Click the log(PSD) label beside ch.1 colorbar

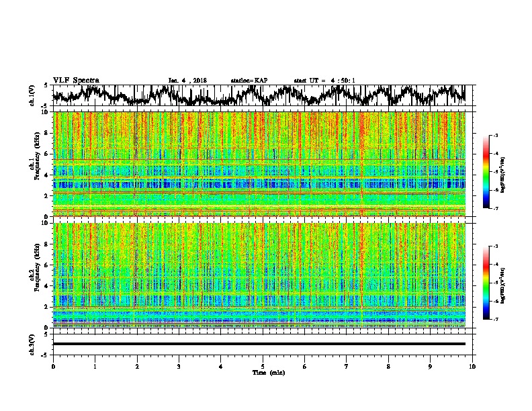[503, 175]
